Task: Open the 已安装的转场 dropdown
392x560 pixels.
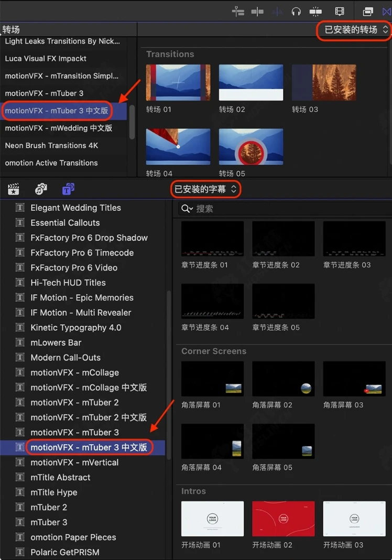Action: [x=356, y=30]
